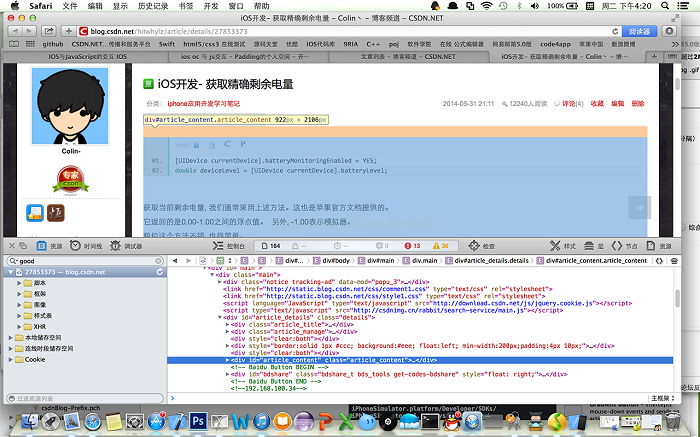Open Spotlight search in menu bar

click(x=665, y=6)
